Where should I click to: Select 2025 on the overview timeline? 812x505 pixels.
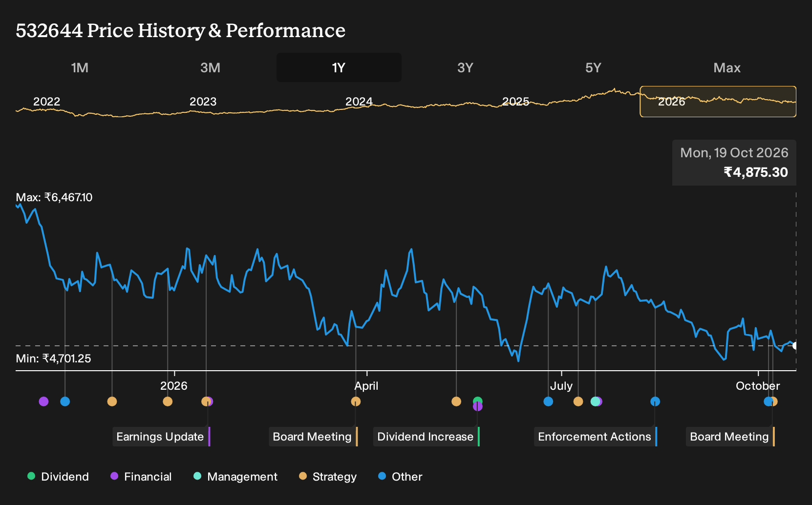[x=516, y=102]
